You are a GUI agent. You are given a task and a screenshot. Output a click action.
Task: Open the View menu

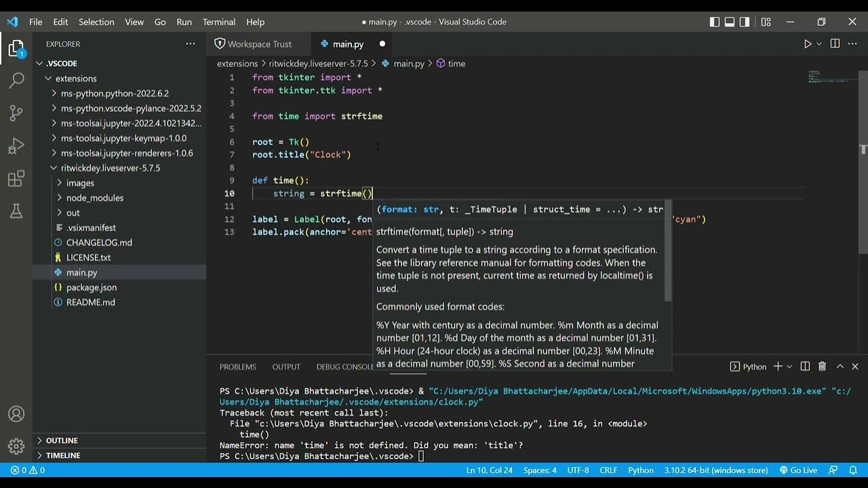(x=134, y=22)
